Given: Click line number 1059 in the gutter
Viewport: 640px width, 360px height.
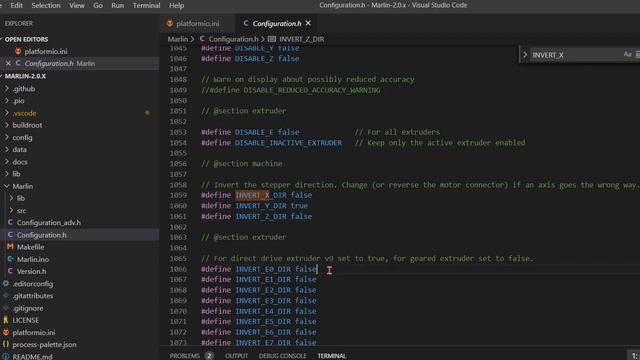Looking at the screenshot, I should (x=178, y=195).
